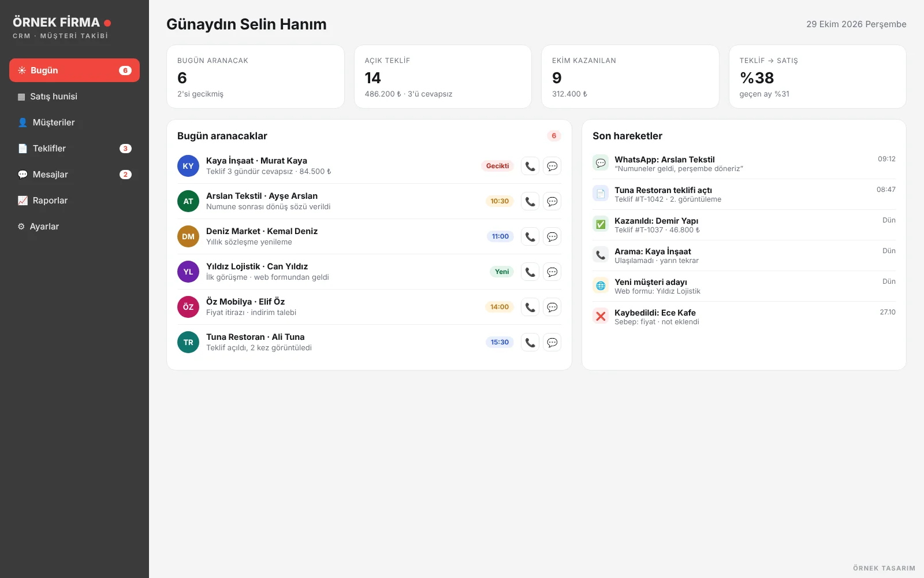Open Teklifler in the sidebar
The height and width of the screenshot is (578, 924).
click(x=74, y=149)
